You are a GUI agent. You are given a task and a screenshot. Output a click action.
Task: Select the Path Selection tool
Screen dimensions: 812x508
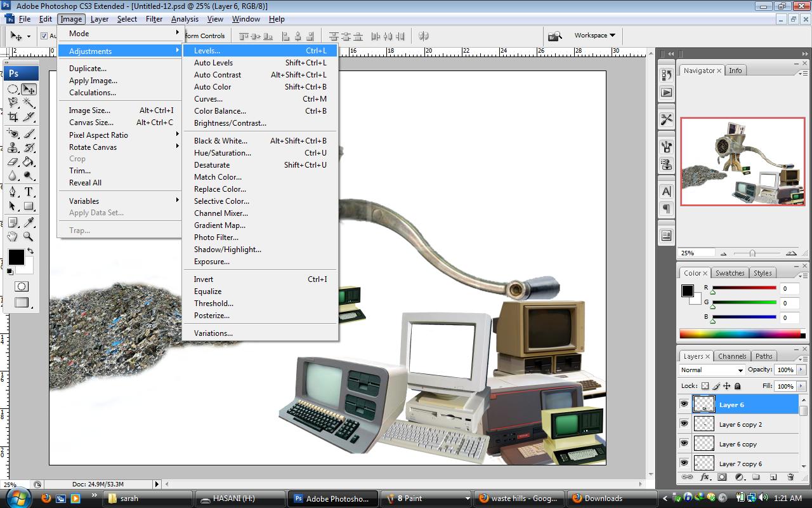point(13,206)
